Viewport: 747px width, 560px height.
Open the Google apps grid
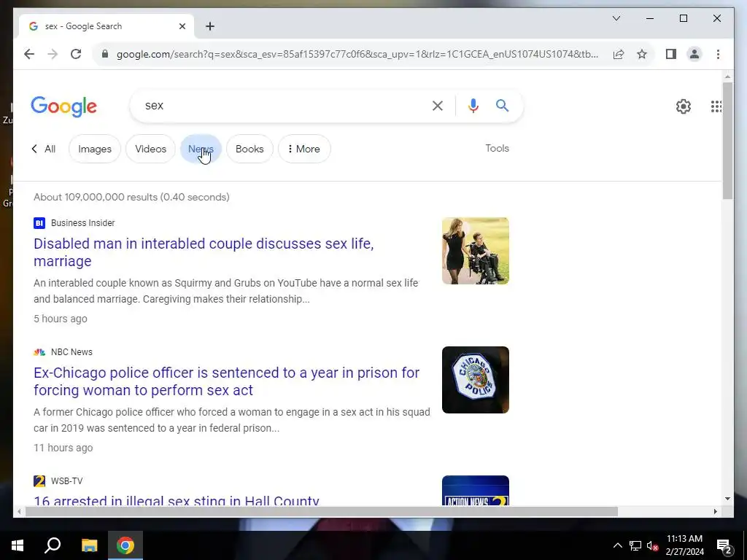[716, 106]
